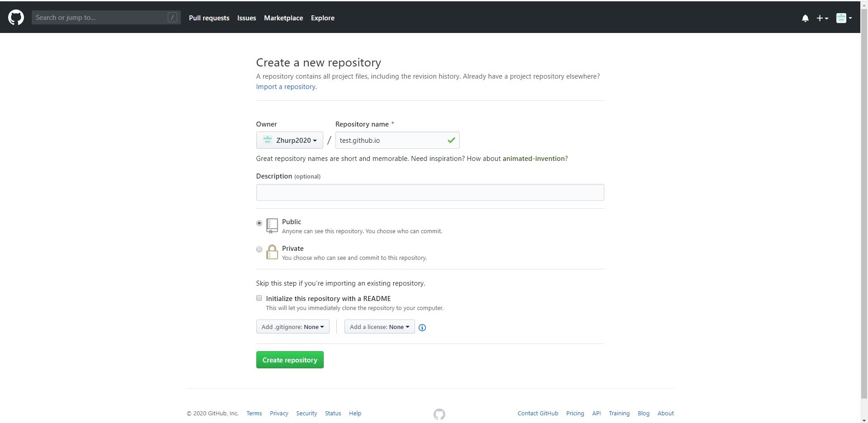Click the Create repository button
Screen dimensions: 868x423
(290, 360)
